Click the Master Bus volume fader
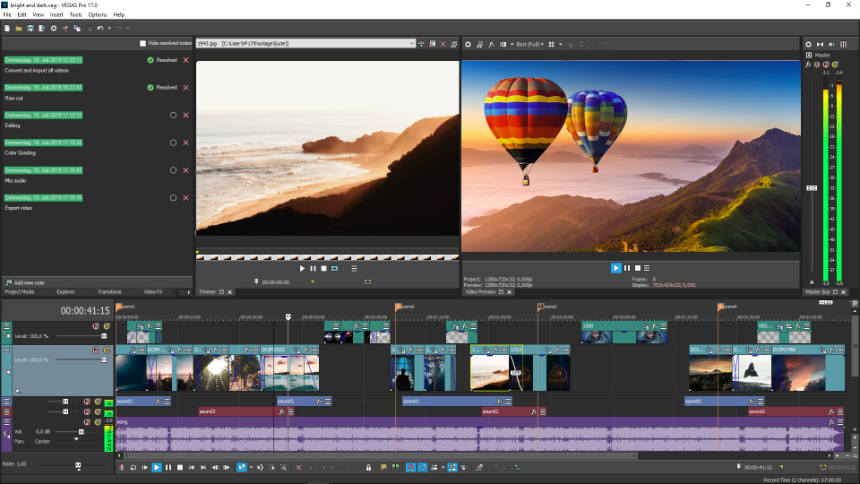This screenshot has width=860, height=484. coord(811,188)
